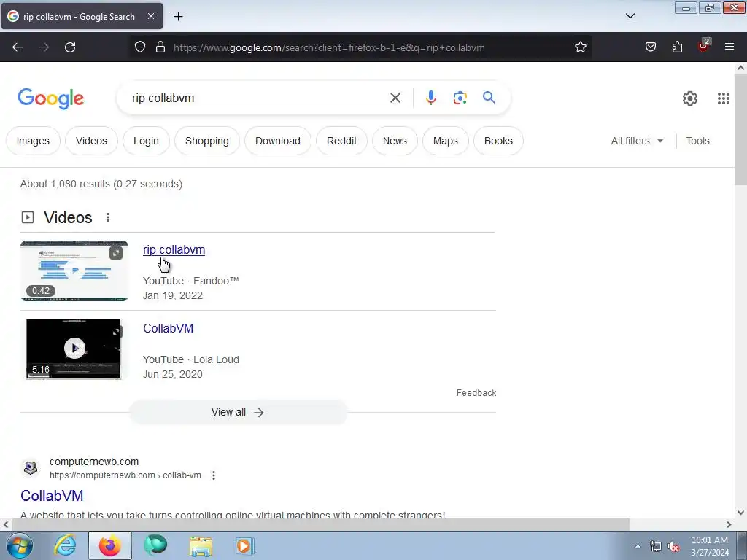This screenshot has height=560, width=747.
Task: Click inside the Google search box
Action: [x=258, y=98]
